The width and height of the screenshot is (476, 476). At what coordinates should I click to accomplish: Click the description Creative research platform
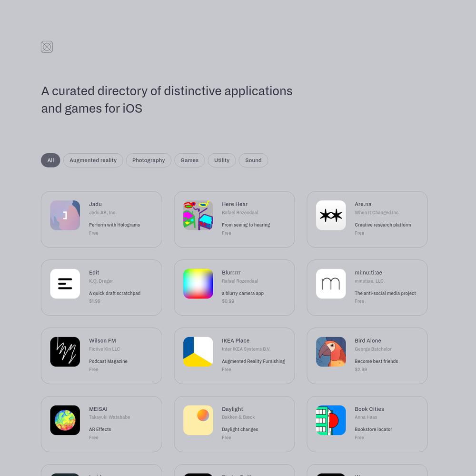(383, 225)
